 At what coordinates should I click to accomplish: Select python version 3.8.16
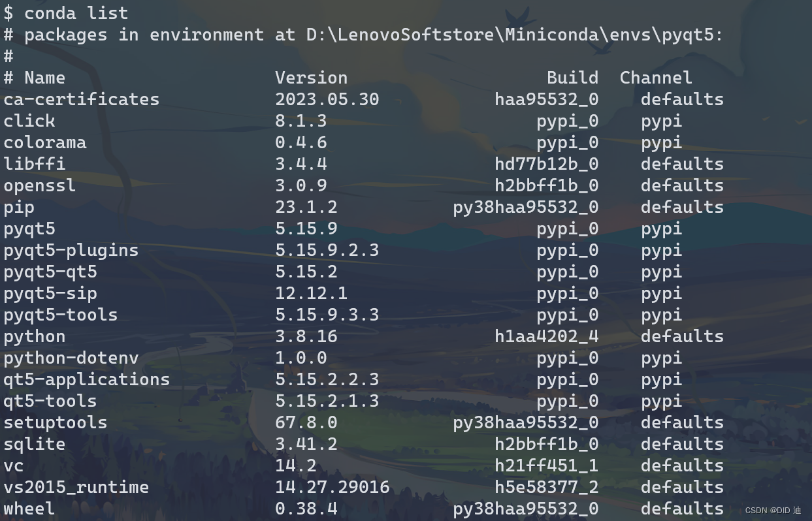pyautogui.click(x=306, y=336)
